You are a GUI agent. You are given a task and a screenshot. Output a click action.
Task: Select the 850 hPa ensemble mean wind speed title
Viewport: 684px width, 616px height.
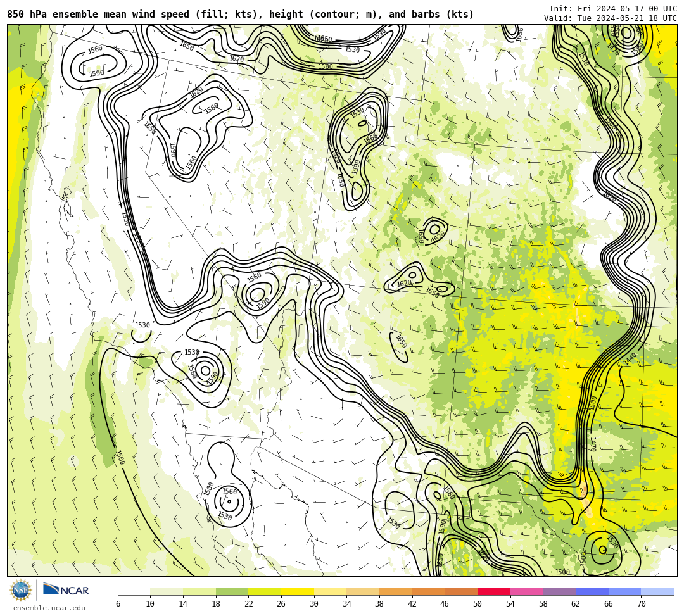coord(241,15)
